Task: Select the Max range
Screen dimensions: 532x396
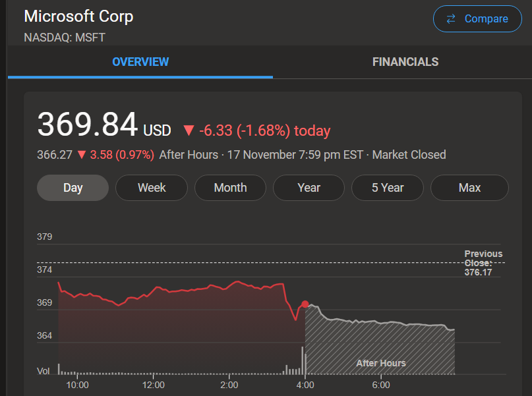Action: [469, 188]
